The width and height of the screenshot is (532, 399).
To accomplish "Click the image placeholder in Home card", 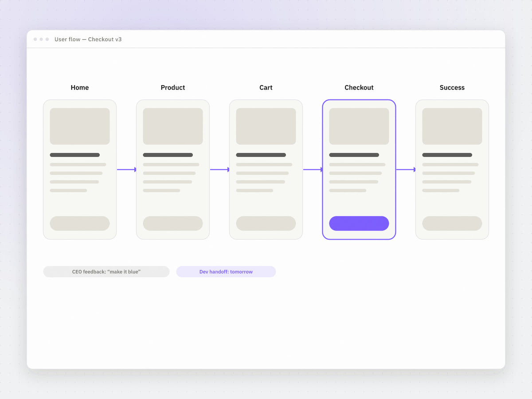I will [x=80, y=126].
